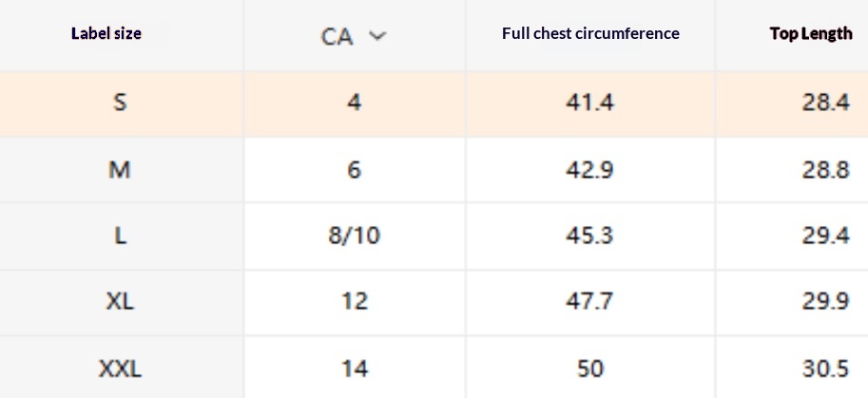This screenshot has height=398, width=868.
Task: Select the S label size row
Action: [x=120, y=103]
